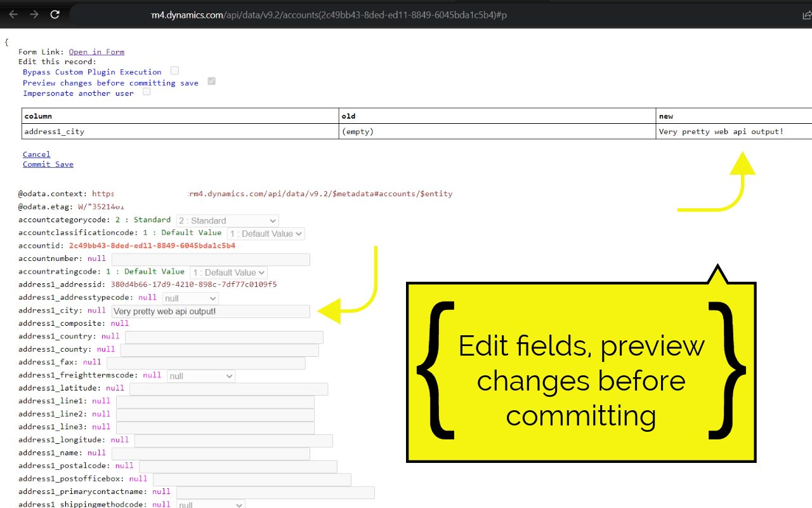Open the address1_freighttermscode dropdown
Screen dimensions: 812x508
click(x=201, y=376)
